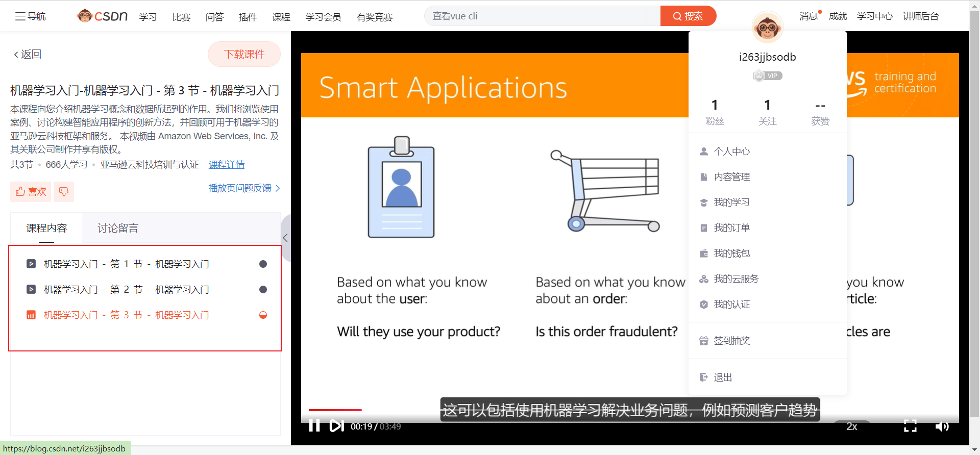Click the 我的订单 order icon

pyautogui.click(x=704, y=228)
